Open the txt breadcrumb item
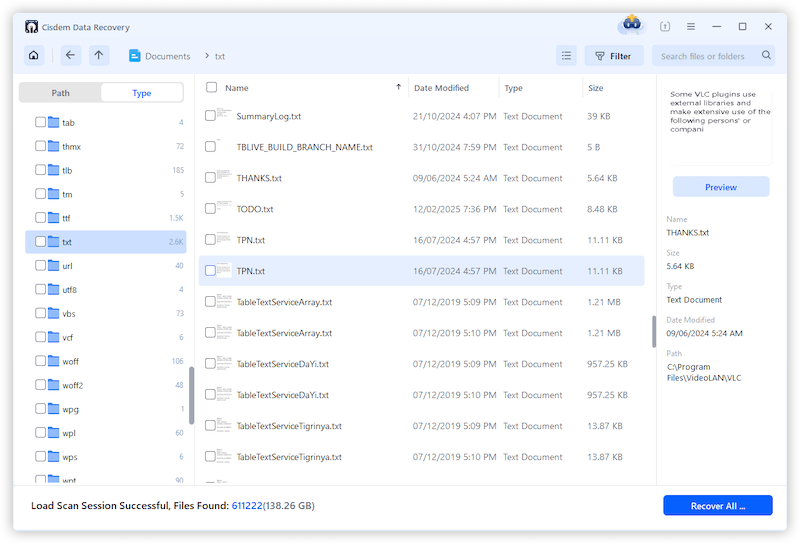Image resolution: width=800 pixels, height=544 pixels. tap(220, 56)
